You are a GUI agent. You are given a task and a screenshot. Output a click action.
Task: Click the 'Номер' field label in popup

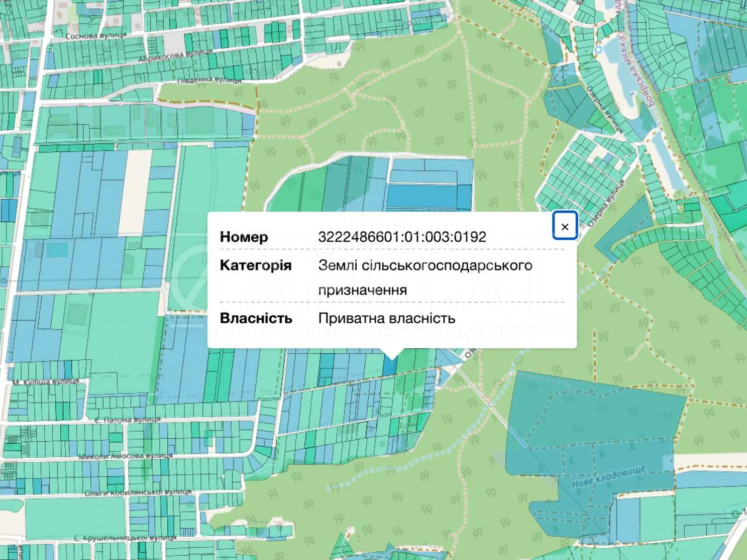click(244, 237)
